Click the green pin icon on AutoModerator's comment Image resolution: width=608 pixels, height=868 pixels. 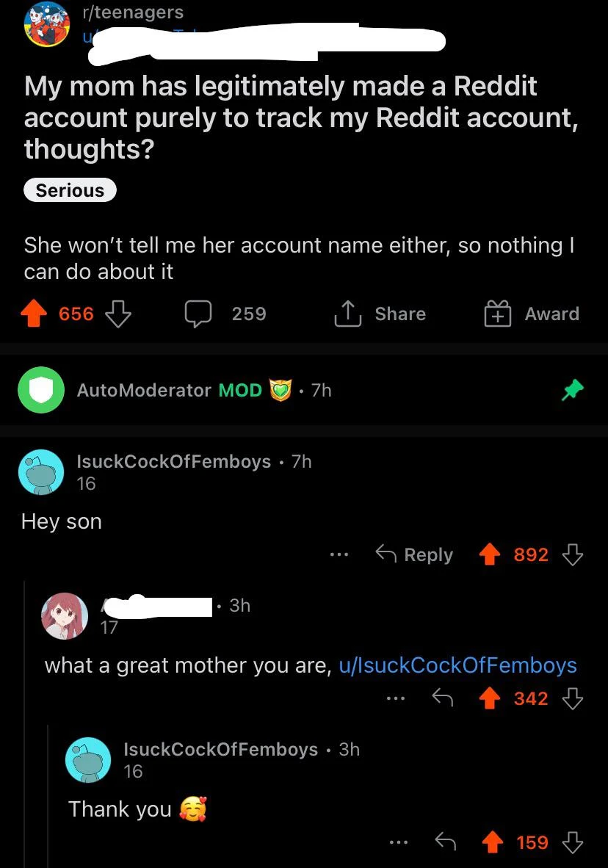572,390
